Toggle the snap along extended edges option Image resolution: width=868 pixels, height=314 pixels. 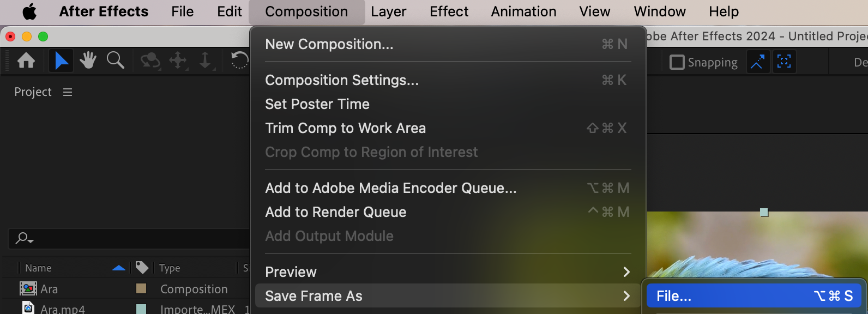[x=757, y=62]
